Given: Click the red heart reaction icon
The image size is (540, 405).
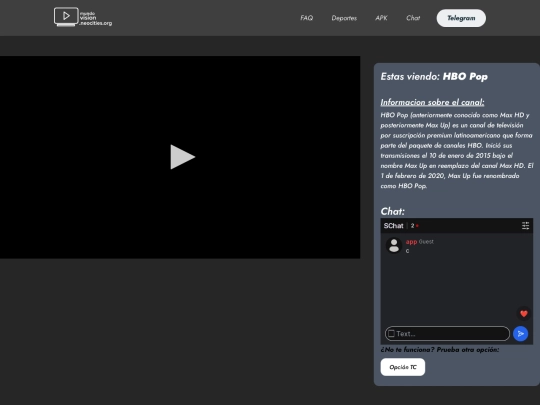Looking at the screenshot, I should pyautogui.click(x=523, y=314).
